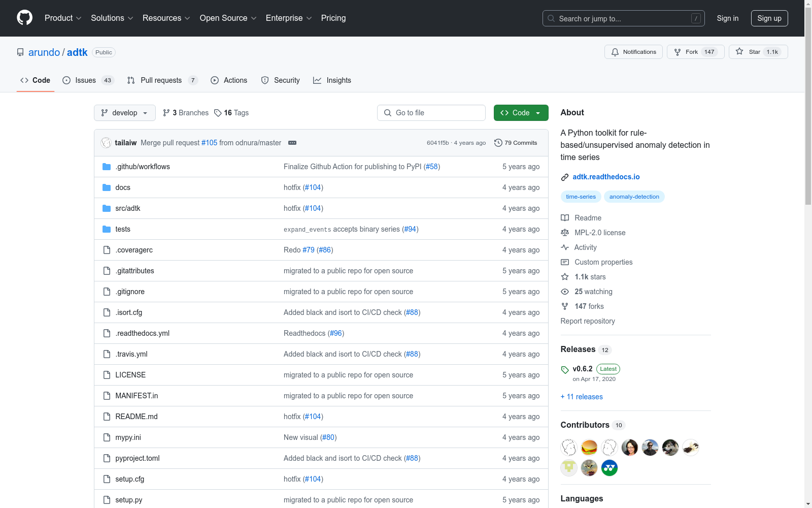
Task: Open the Enterprise dropdown
Action: 289,18
